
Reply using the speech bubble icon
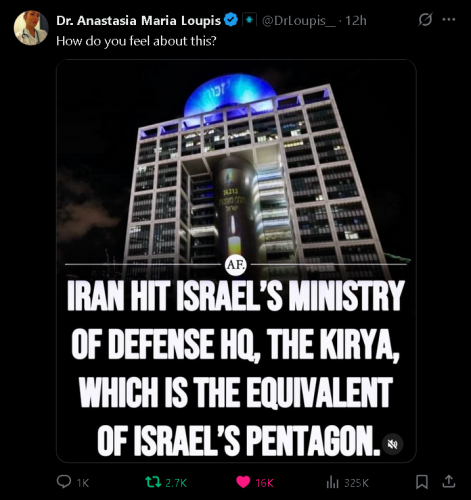64,482
